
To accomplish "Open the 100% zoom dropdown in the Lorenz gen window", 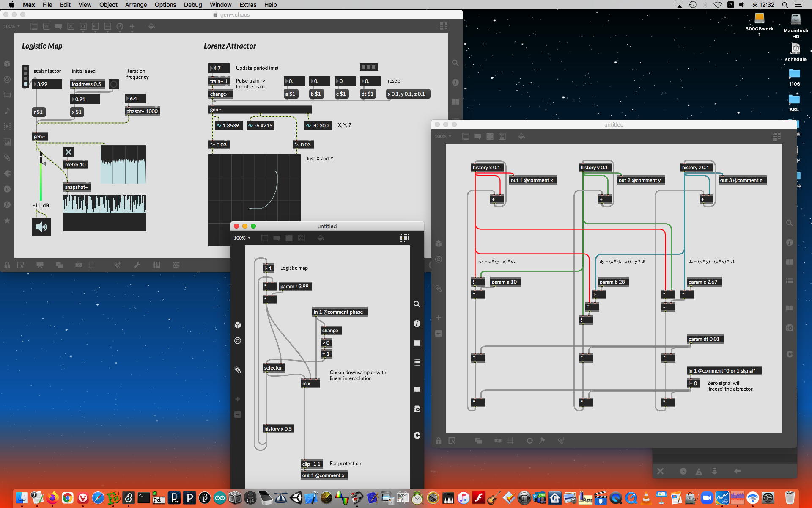I will [x=443, y=136].
